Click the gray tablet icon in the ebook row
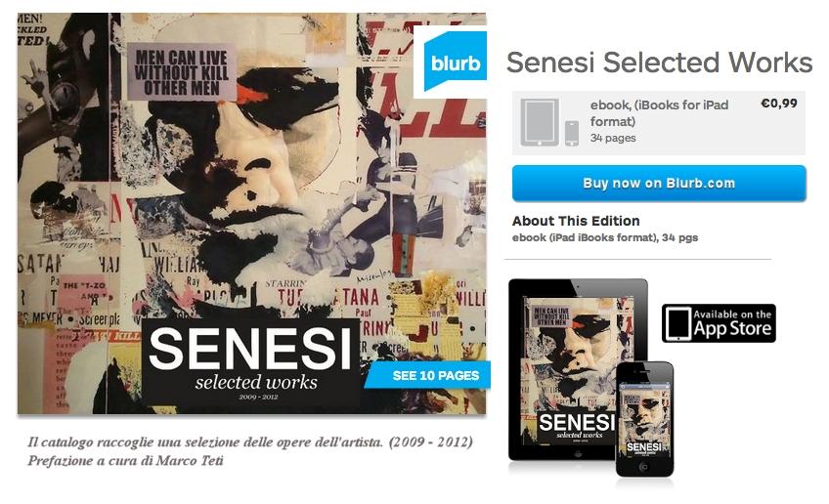Viewport: 829px width, 504px height. pyautogui.click(x=539, y=123)
